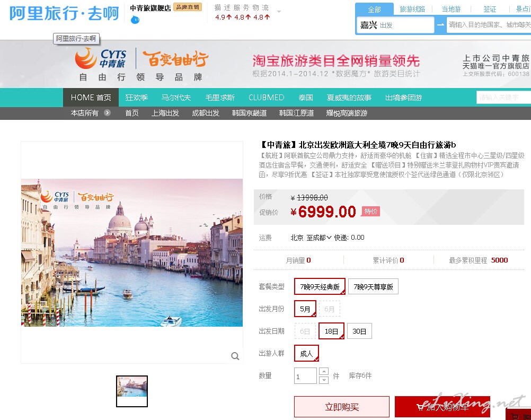Click the CYTS 中青旅 banner logo
The height and width of the screenshot is (420, 531).
tap(100, 58)
